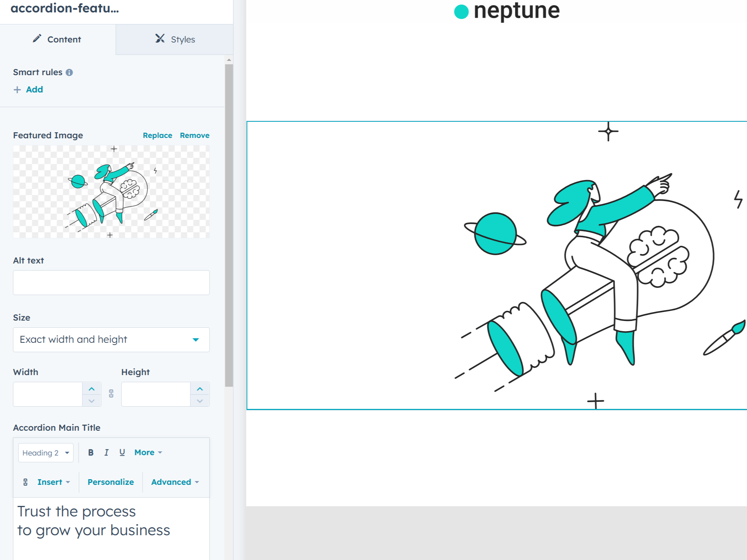The image size is (747, 560).
Task: Expand the More formatting options
Action: coord(148,453)
